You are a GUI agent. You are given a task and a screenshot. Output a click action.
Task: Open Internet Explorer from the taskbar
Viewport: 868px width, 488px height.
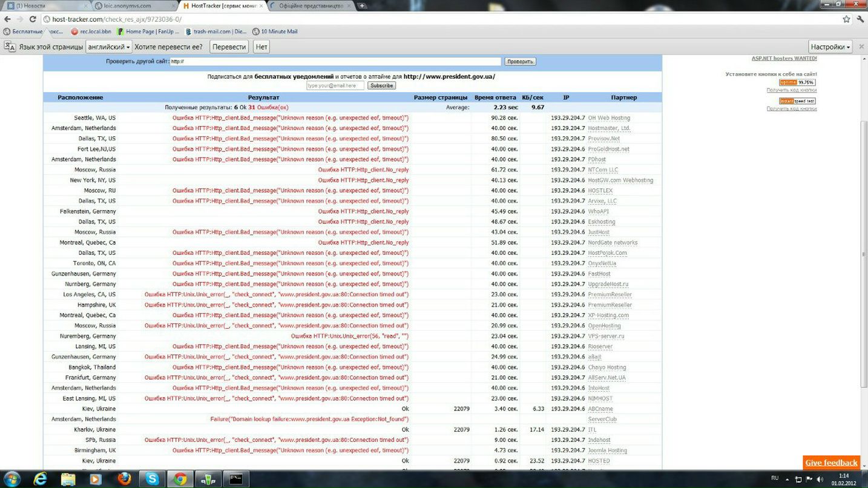(41, 479)
